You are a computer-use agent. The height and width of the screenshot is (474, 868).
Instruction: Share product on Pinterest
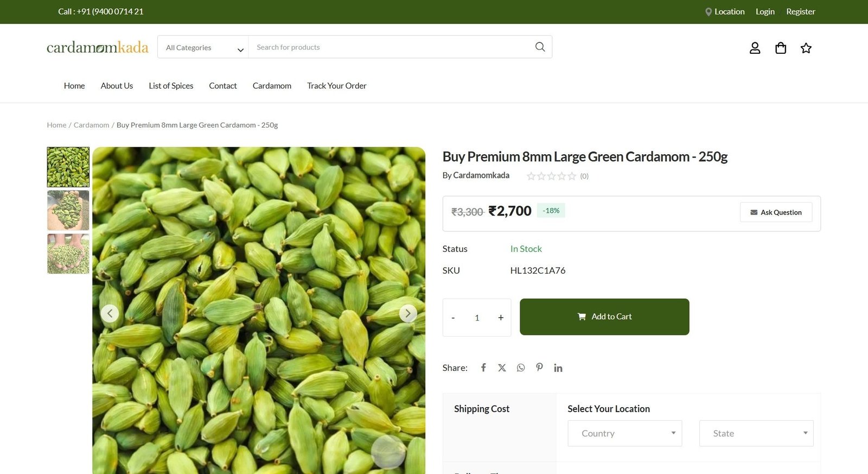point(539,367)
